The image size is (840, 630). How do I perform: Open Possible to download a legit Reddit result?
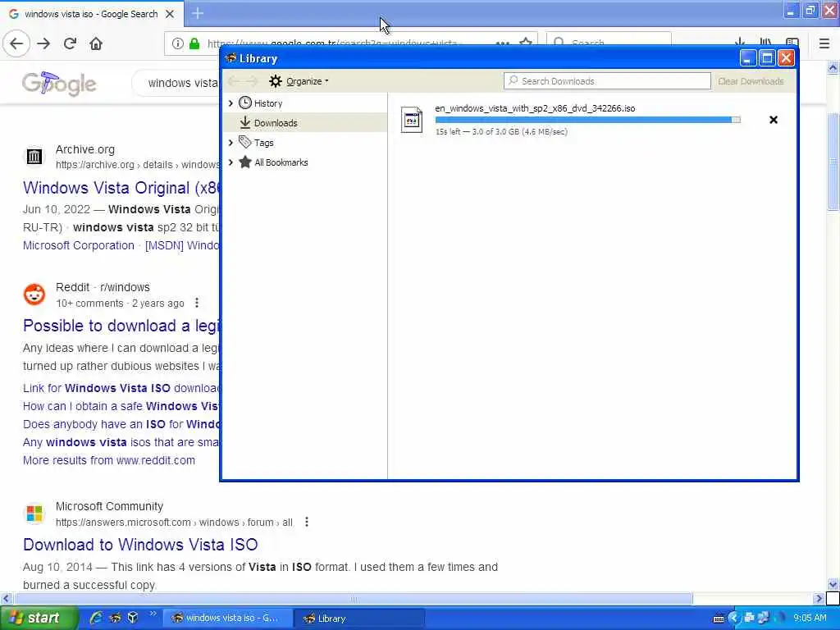[121, 326]
